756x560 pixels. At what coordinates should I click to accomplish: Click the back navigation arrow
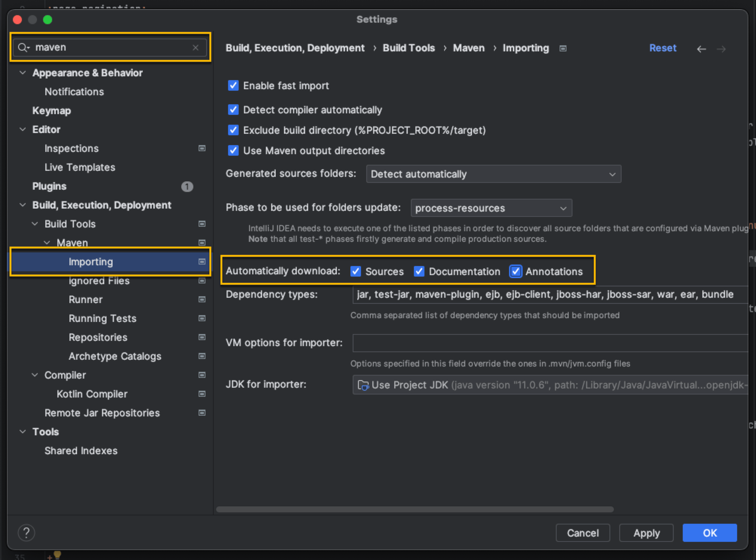(x=701, y=49)
